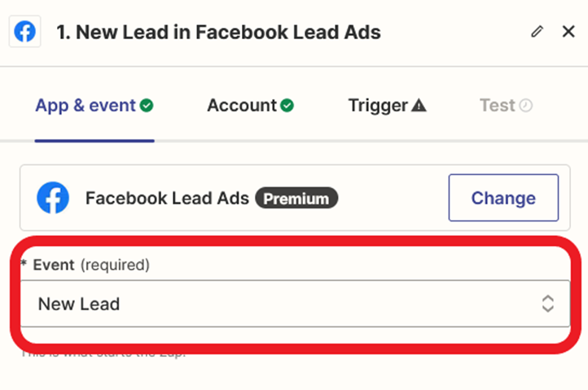This screenshot has height=390, width=588.
Task: Click the Premium badge
Action: click(x=296, y=198)
